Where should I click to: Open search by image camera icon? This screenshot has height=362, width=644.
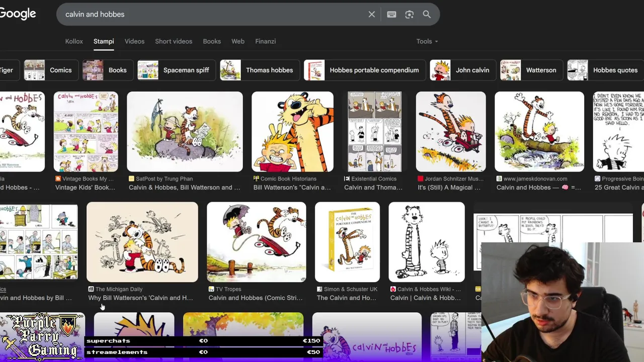409,15
